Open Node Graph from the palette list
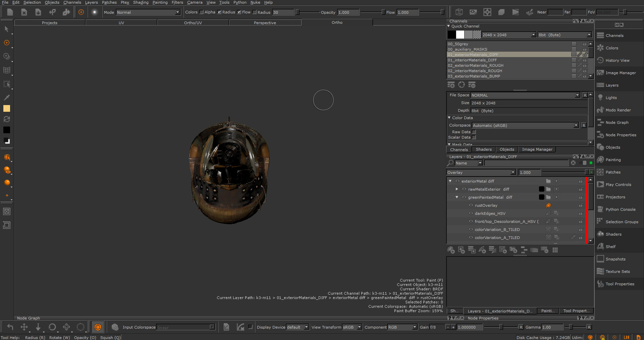Image resolution: width=644 pixels, height=340 pixels. coord(617,123)
